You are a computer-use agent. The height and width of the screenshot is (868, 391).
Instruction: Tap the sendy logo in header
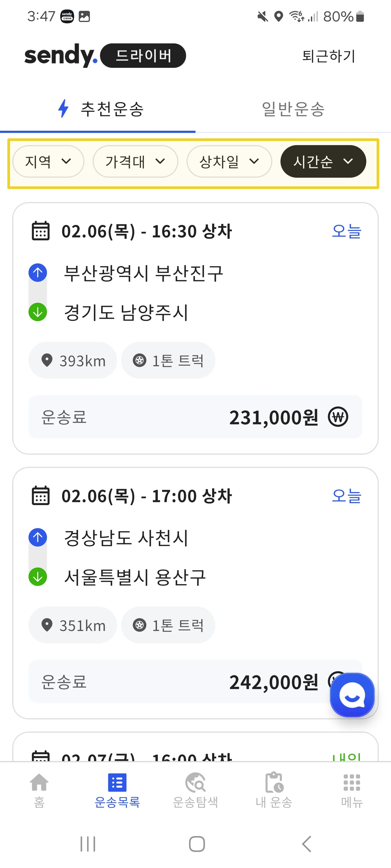[x=61, y=56]
